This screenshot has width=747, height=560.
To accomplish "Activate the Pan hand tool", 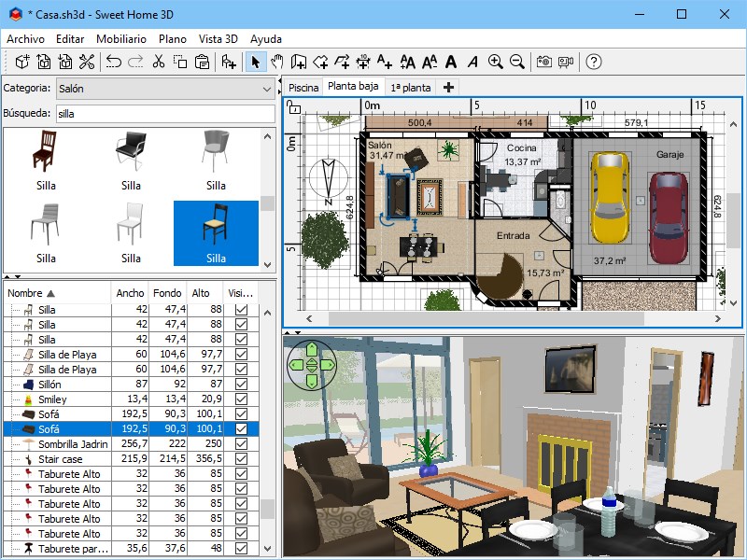I will click(x=276, y=62).
